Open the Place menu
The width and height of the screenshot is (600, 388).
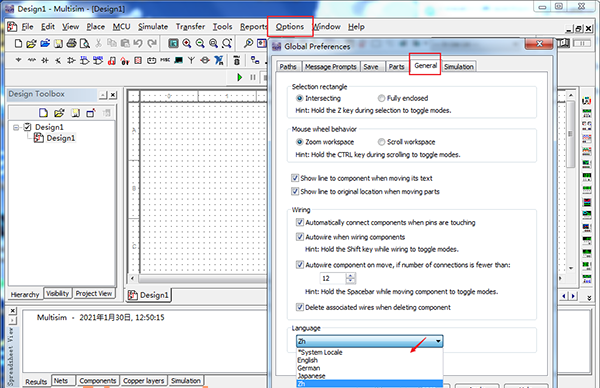coord(96,27)
